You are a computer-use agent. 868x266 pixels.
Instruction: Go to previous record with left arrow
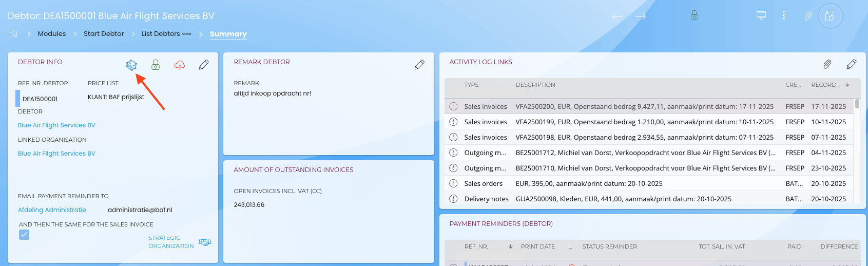pyautogui.click(x=618, y=16)
